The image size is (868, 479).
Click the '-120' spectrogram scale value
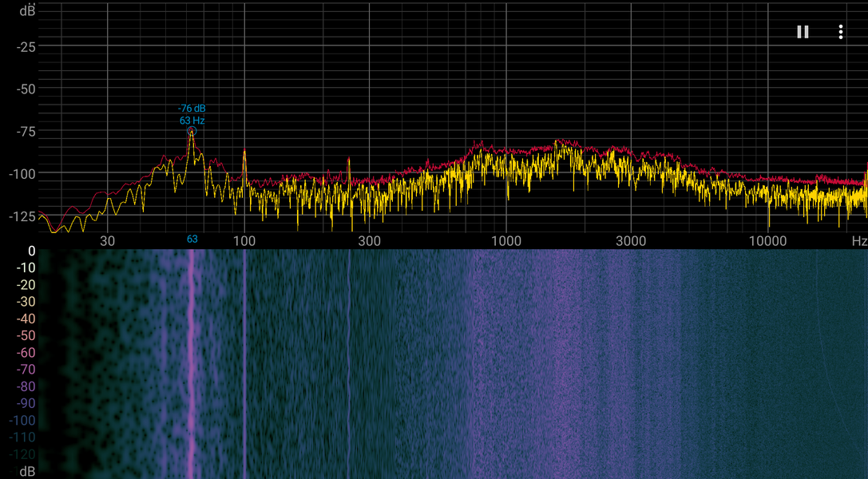pos(22,454)
